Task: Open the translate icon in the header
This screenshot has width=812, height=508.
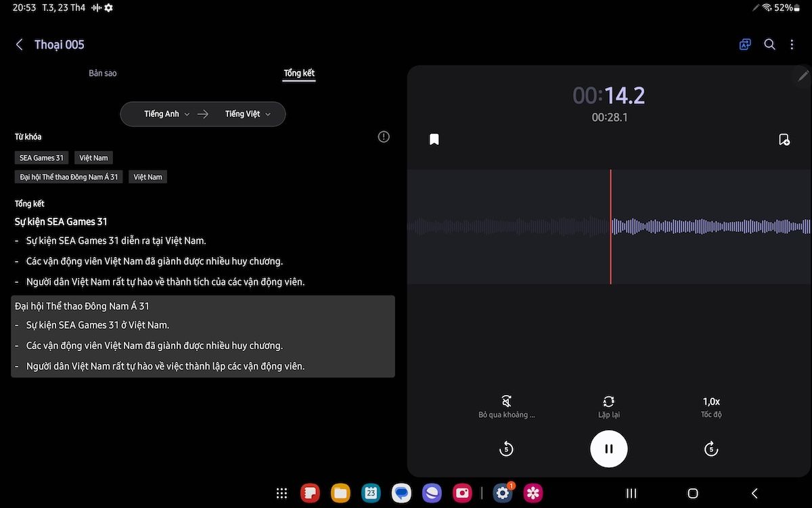Action: coord(745,45)
